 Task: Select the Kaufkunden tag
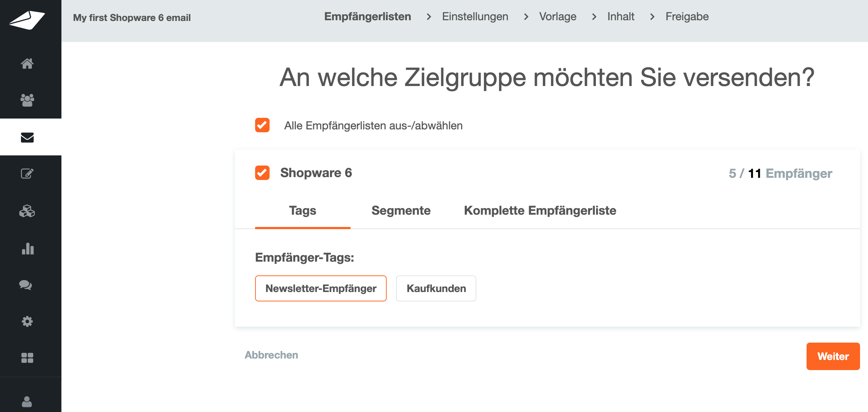point(436,288)
